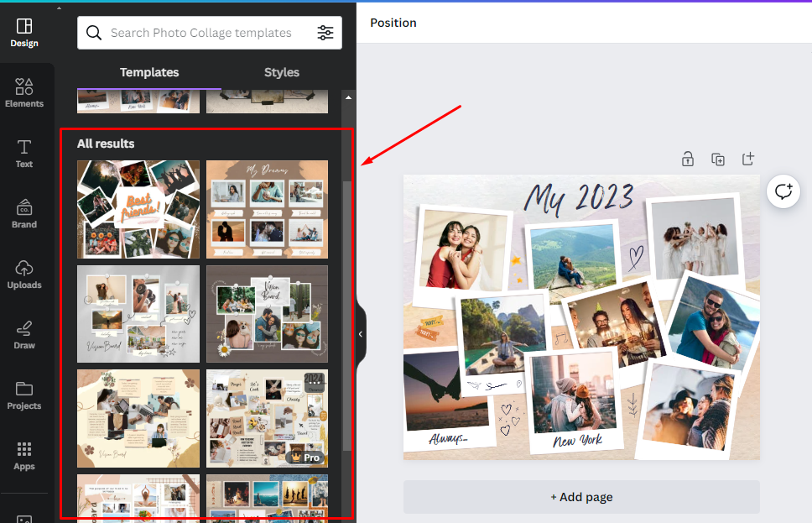This screenshot has width=812, height=523.
Task: Select the blue denim collage template at bottom
Action: pyautogui.click(x=268, y=498)
